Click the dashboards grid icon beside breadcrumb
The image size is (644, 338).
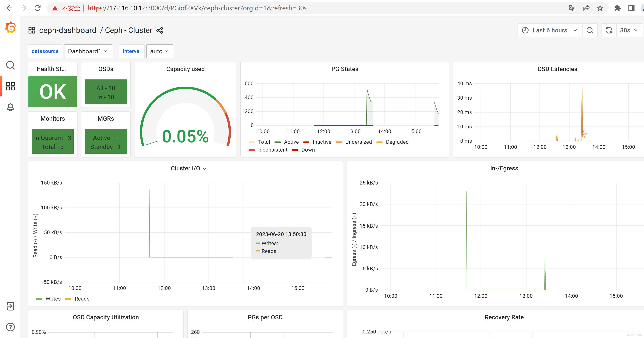32,30
